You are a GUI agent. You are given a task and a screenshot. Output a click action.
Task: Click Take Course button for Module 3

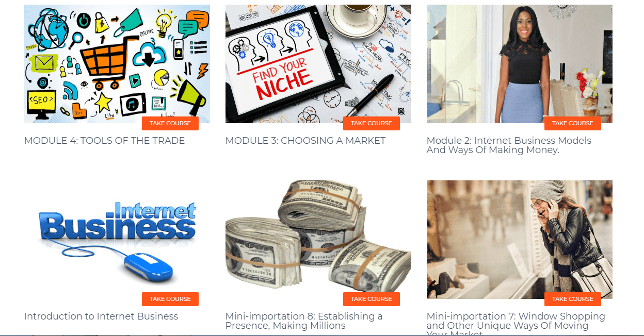372,124
